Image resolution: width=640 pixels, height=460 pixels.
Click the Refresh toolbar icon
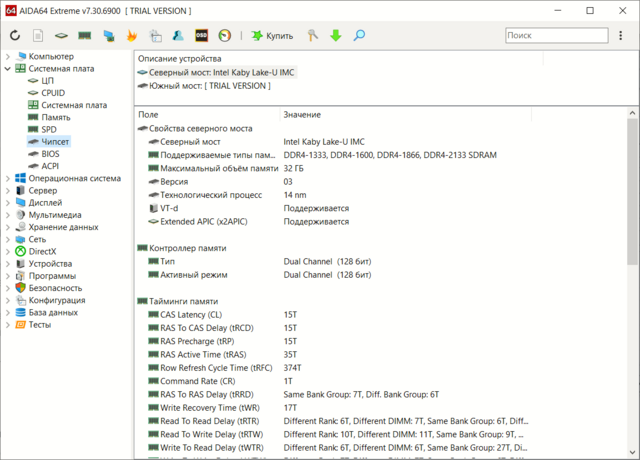point(15,36)
